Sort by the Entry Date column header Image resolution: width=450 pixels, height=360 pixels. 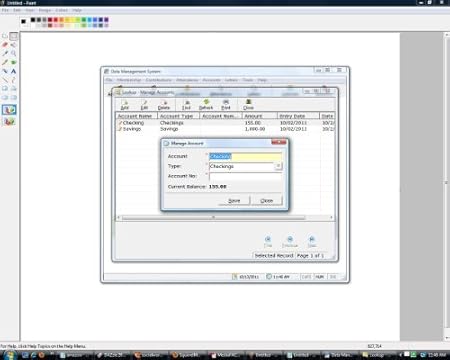point(298,116)
